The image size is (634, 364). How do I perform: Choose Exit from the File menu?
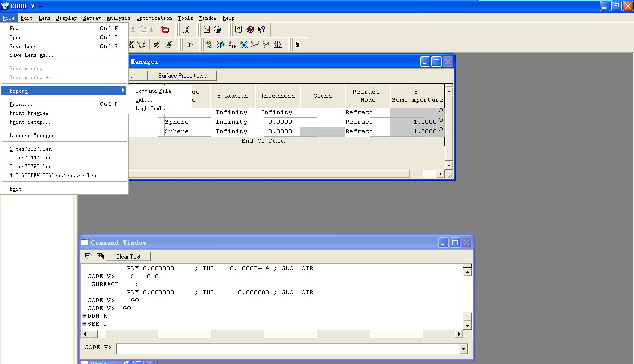point(64,189)
